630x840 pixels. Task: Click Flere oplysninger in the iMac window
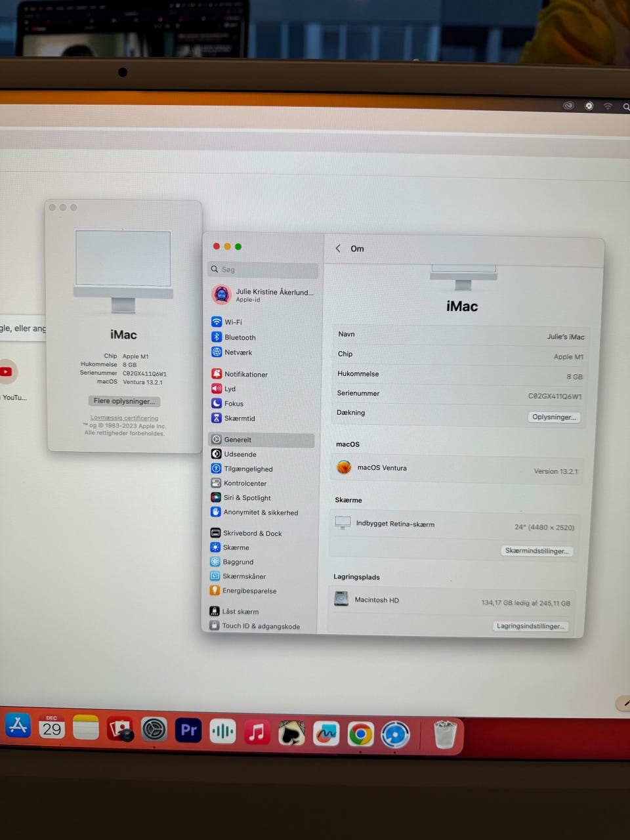[124, 401]
